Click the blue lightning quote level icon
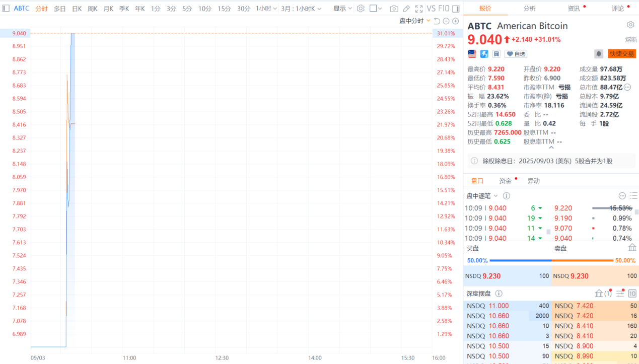Screen dimensions: 639x364 coord(484,53)
